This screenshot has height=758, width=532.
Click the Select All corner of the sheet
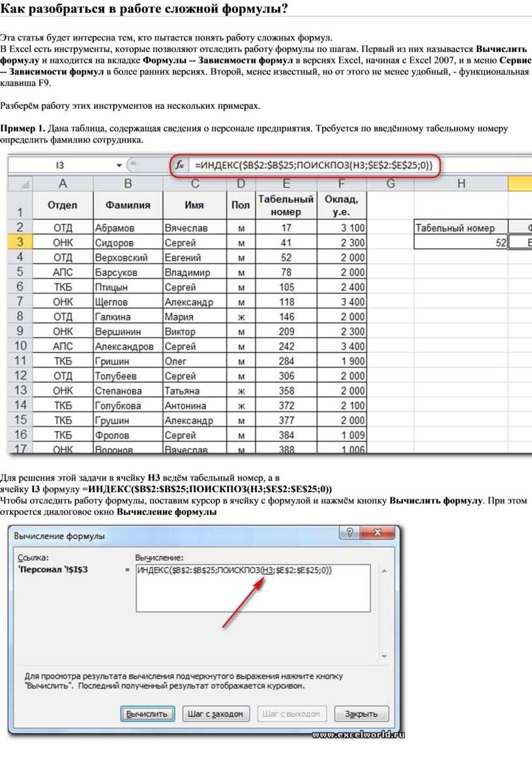pos(20,184)
